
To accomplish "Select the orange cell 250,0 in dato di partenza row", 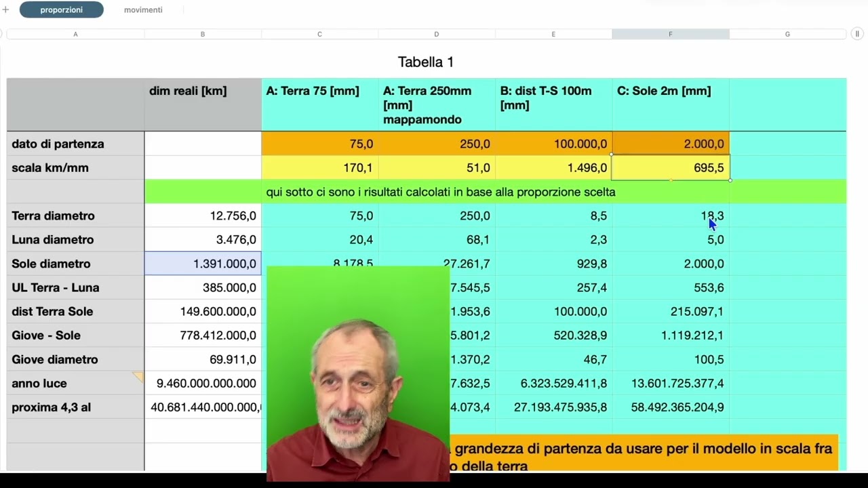I will (x=437, y=144).
